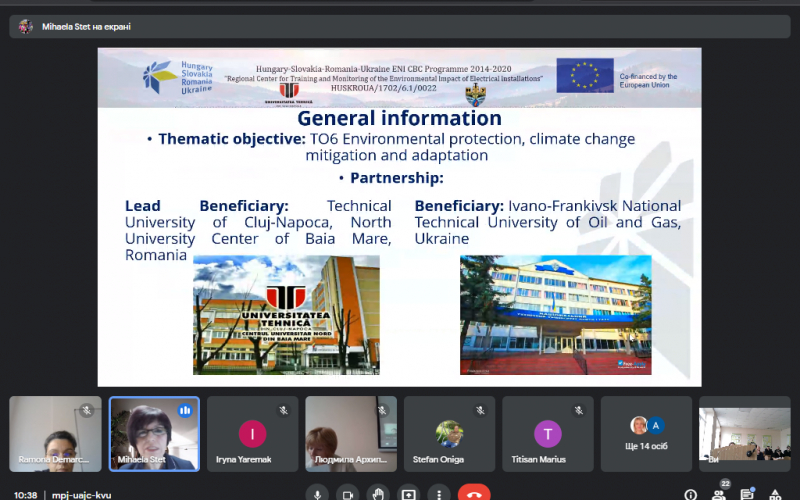The height and width of the screenshot is (500, 800).
Task: Click the meeting code mpj-uajc-kvu
Action: pyautogui.click(x=82, y=495)
